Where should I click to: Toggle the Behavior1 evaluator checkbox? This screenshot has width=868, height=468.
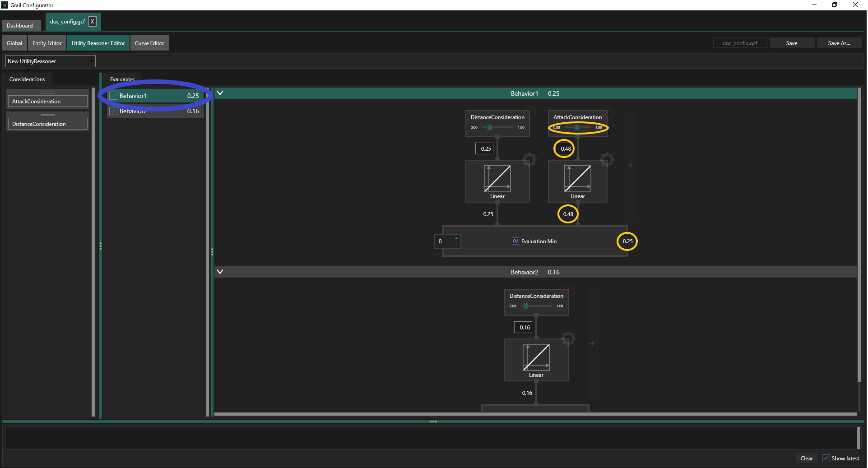pos(113,96)
